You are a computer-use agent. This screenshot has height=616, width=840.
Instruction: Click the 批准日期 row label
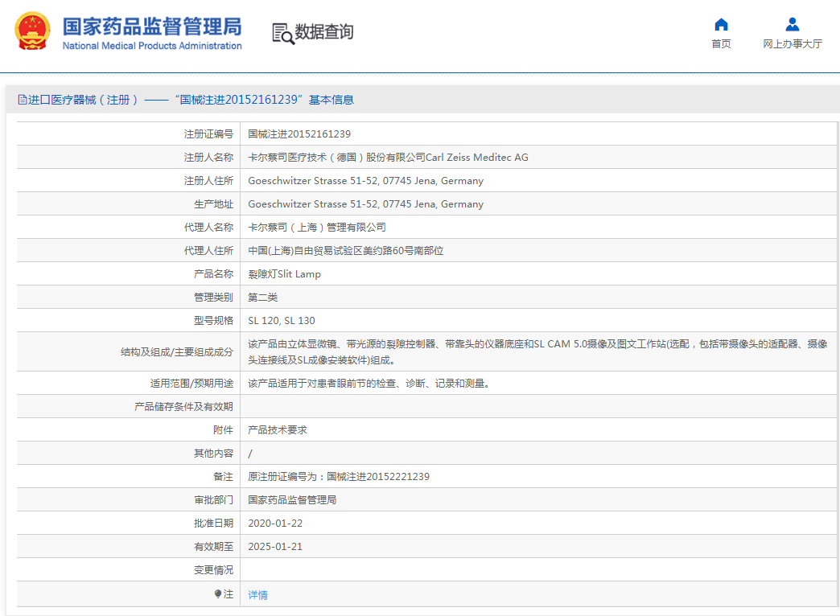(214, 524)
